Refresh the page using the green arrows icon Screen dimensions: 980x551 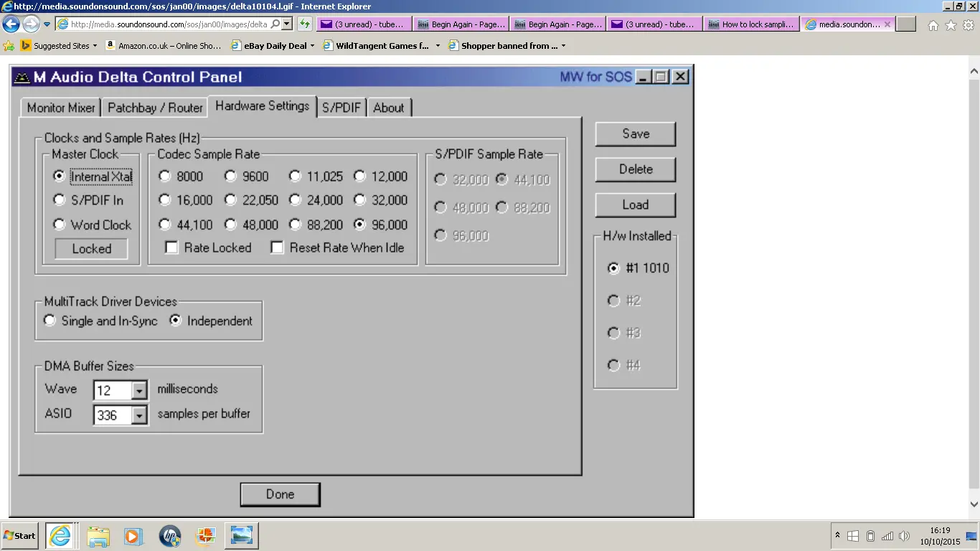305,24
